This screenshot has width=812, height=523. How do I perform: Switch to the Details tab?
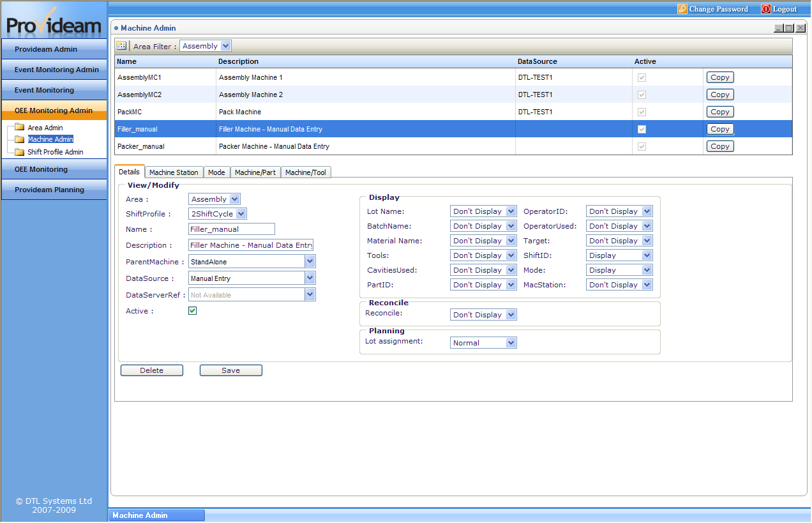coord(130,172)
